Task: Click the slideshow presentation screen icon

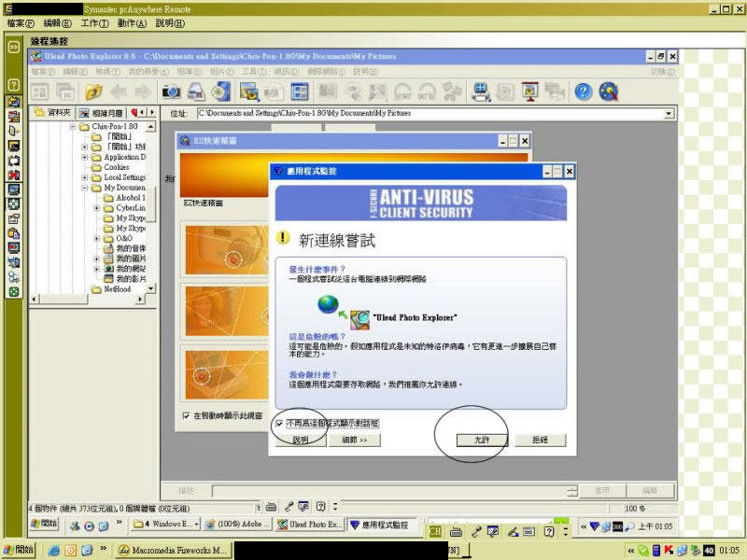Action: coord(529,91)
